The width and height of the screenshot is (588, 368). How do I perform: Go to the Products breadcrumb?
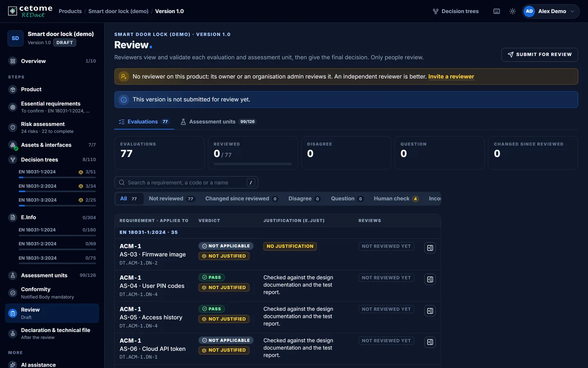(70, 11)
